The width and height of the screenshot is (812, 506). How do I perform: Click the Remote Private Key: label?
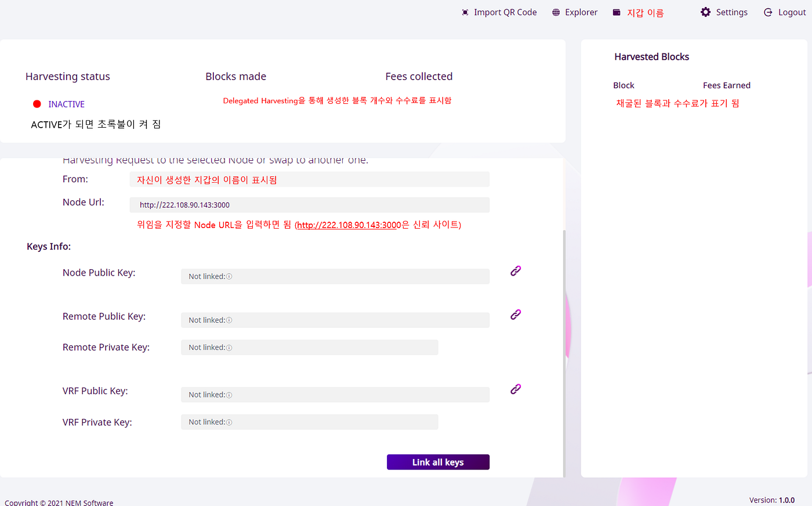coord(106,348)
